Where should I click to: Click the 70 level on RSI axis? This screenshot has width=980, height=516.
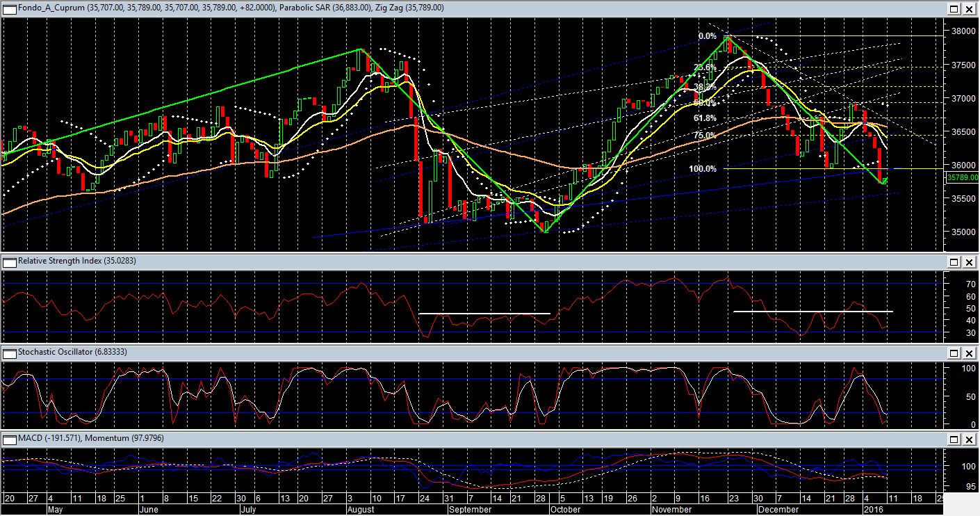pyautogui.click(x=970, y=284)
